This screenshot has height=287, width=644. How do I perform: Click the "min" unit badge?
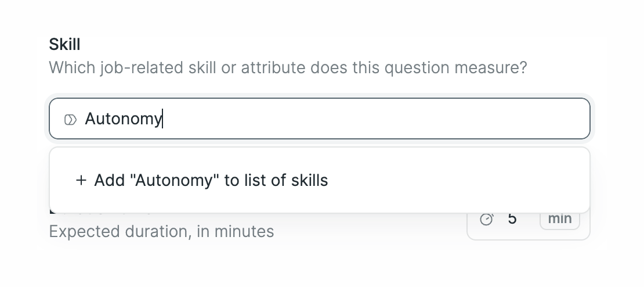click(559, 219)
